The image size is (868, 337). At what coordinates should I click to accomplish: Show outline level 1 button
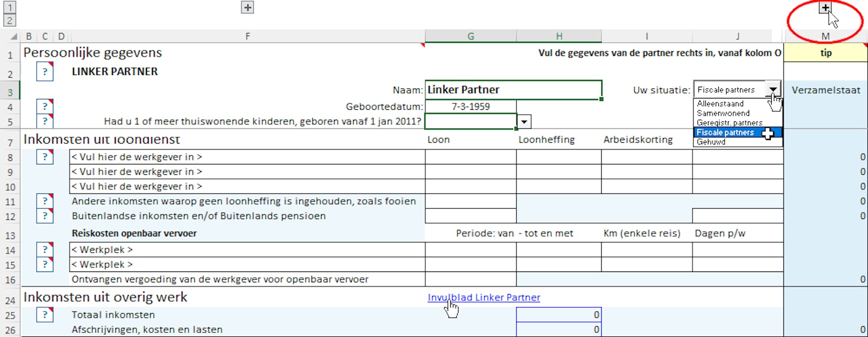click(9, 7)
